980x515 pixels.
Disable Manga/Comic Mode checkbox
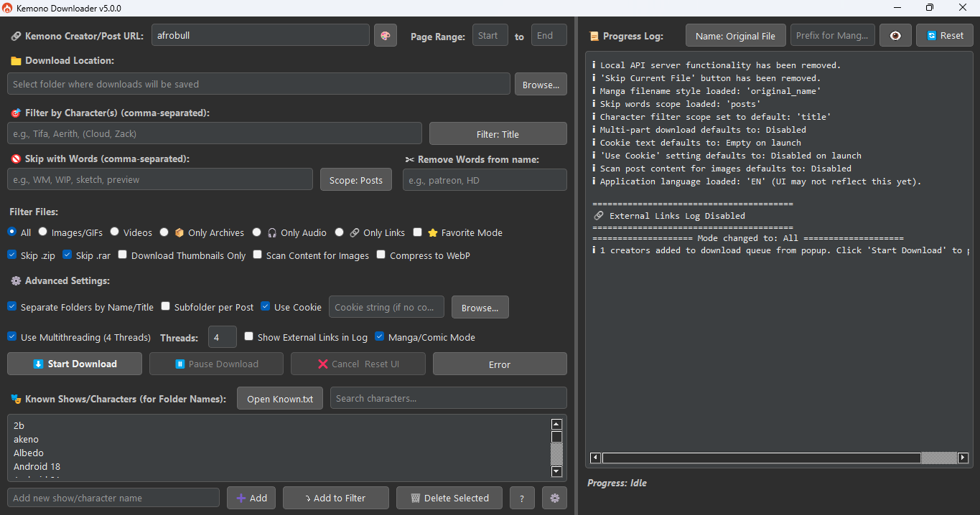point(380,336)
